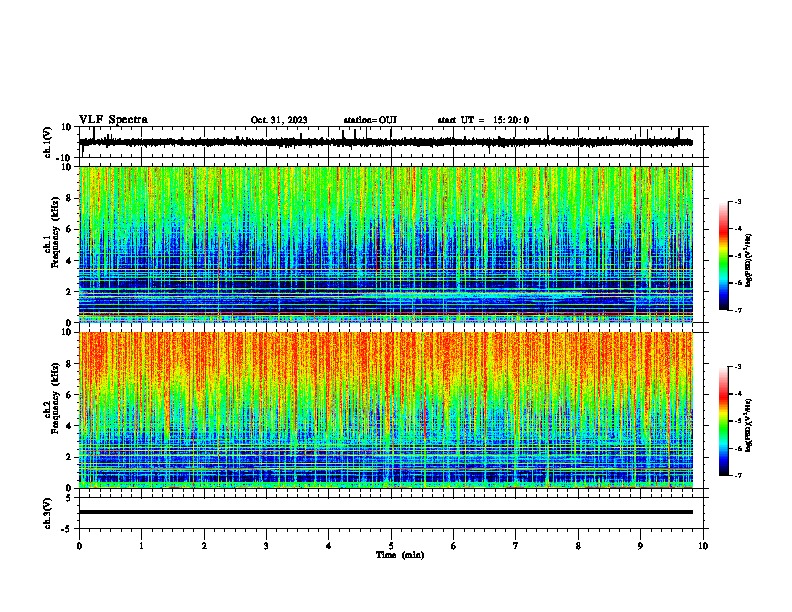Screen dimensions: 792x612
Task: Click the ch.2 "Frequency (kHz)" axis label
Action: coord(55,398)
